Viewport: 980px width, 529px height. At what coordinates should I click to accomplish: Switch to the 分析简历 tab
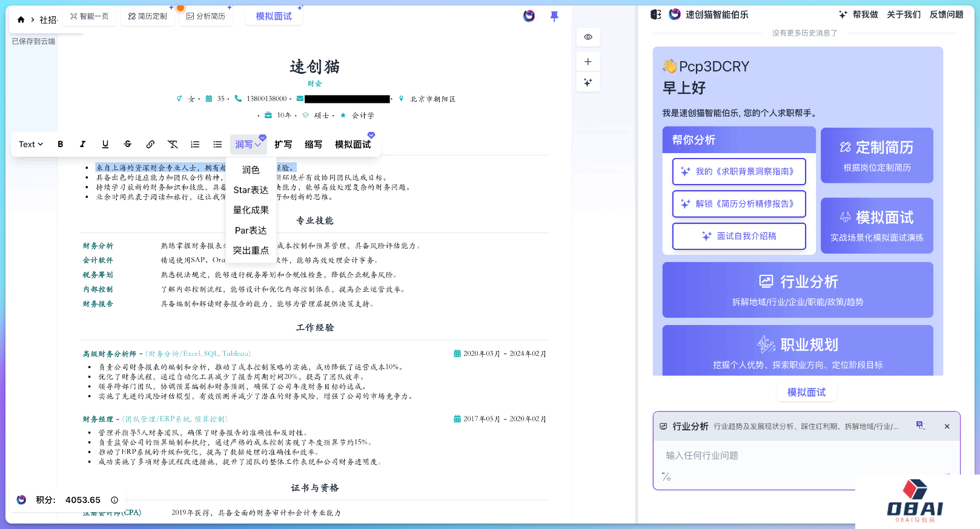click(206, 16)
